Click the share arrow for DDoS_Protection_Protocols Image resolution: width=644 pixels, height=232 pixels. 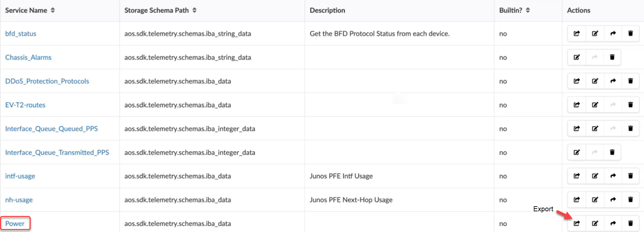(613, 81)
